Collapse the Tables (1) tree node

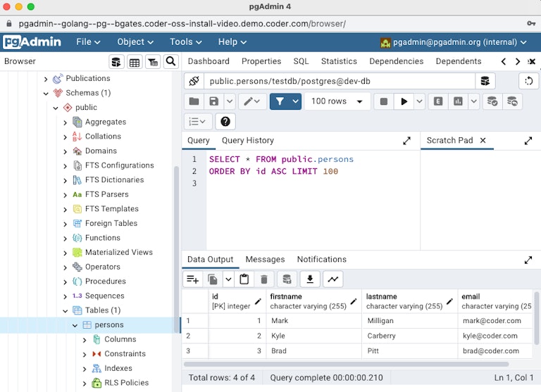pyautogui.click(x=65, y=310)
